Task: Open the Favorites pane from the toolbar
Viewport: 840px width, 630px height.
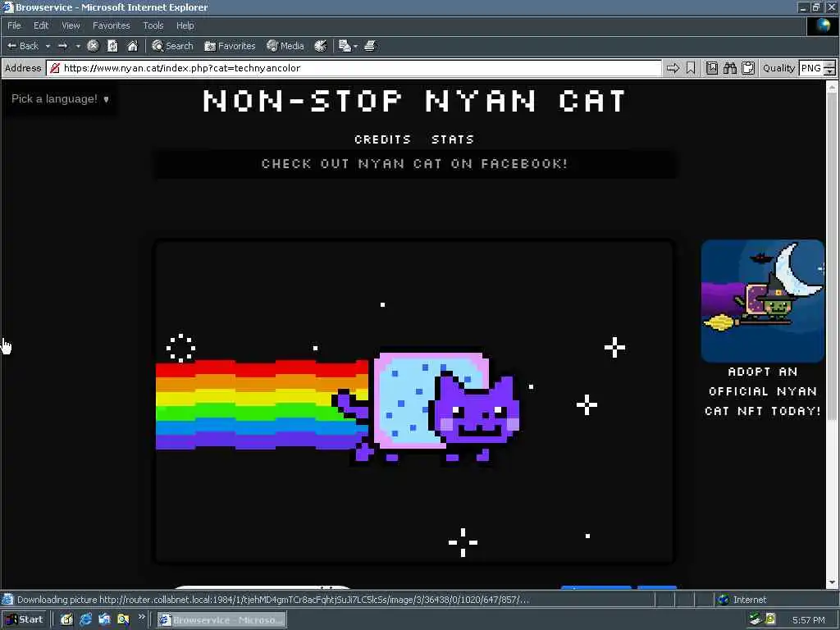Action: click(x=230, y=46)
